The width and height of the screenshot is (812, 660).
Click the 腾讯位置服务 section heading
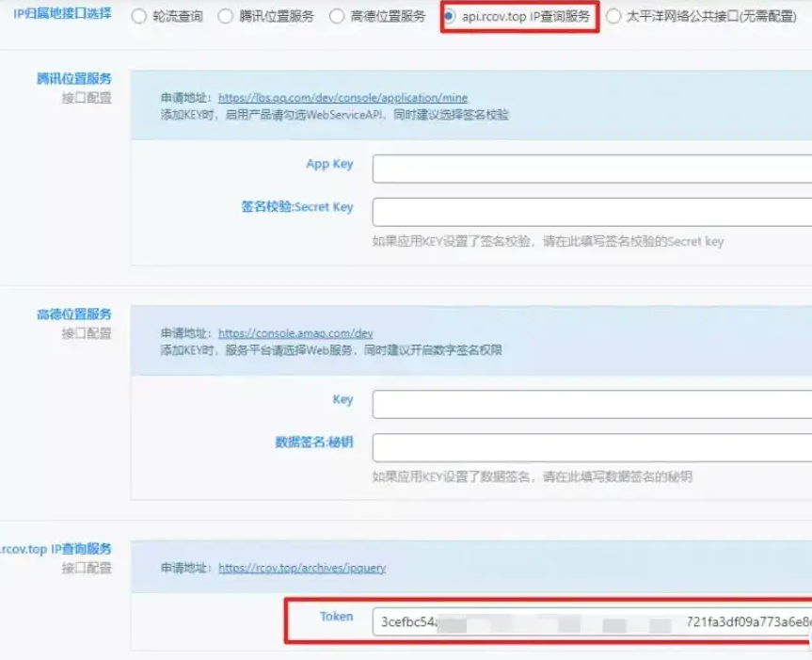73,79
